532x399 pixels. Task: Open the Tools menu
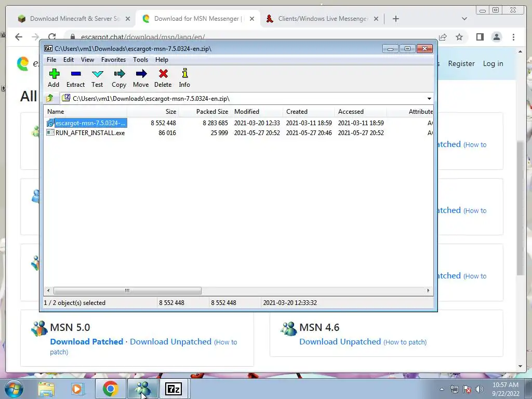(x=140, y=60)
